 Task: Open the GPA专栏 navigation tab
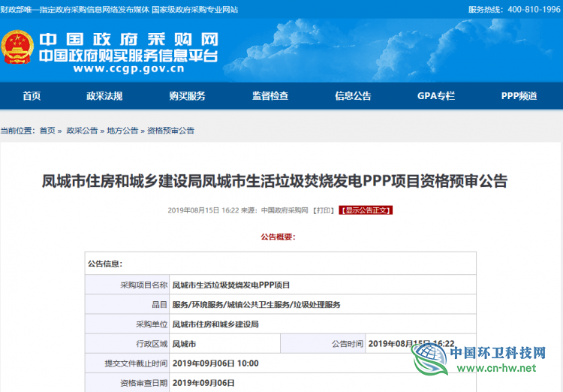coord(436,96)
